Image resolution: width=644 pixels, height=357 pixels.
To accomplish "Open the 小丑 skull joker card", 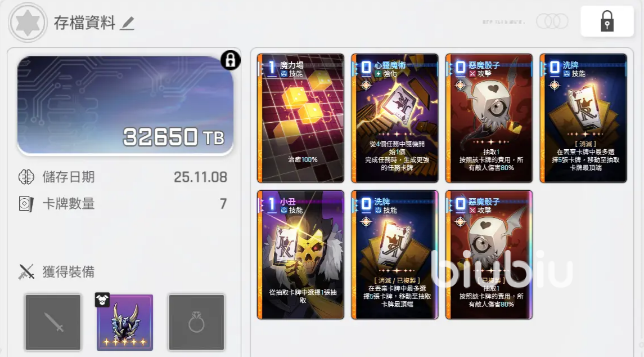I will click(x=301, y=255).
